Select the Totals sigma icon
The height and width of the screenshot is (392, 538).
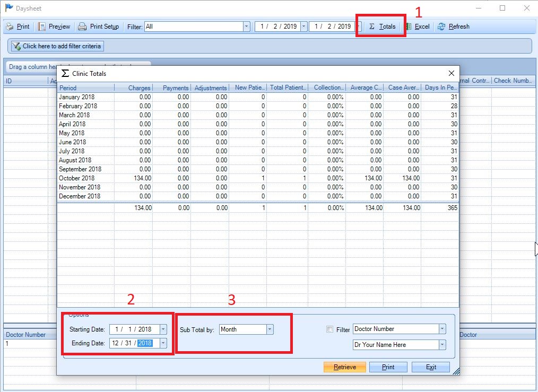click(373, 26)
